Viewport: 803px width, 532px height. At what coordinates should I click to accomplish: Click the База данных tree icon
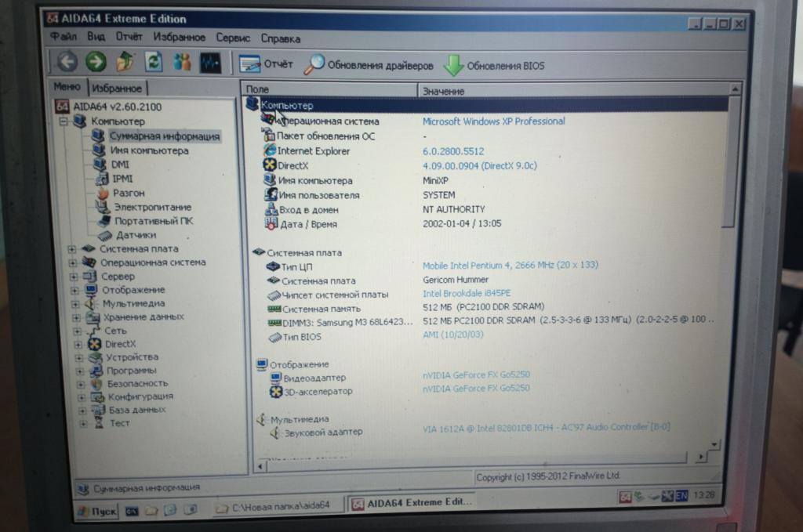click(x=98, y=411)
